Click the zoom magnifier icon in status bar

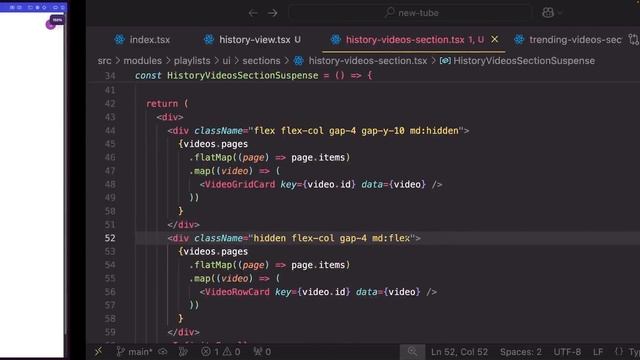click(412, 351)
